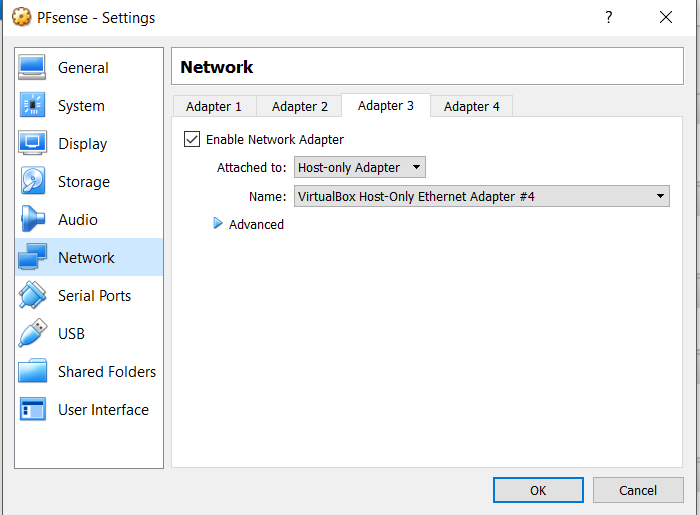
Task: Open the Serial Ports connector icon
Action: click(32, 295)
